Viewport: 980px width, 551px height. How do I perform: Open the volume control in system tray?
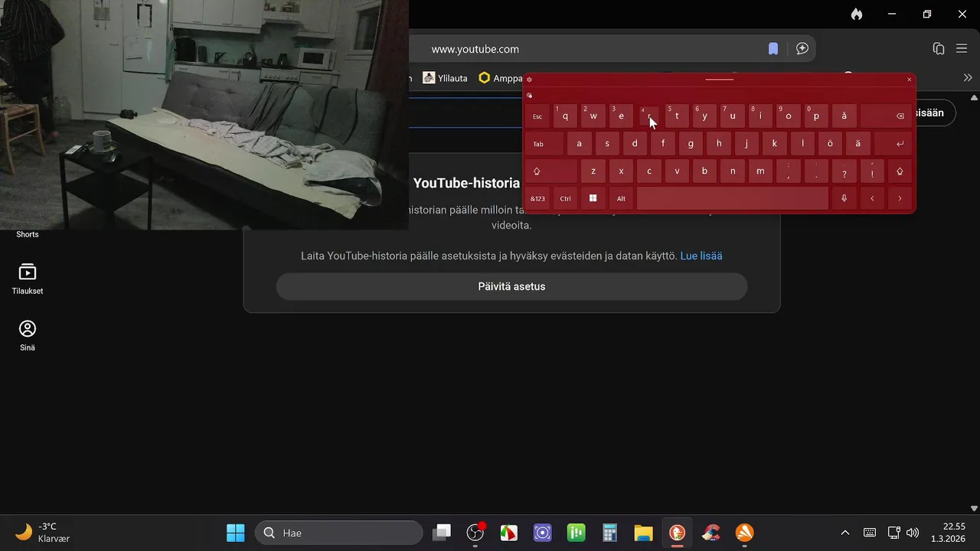point(912,533)
